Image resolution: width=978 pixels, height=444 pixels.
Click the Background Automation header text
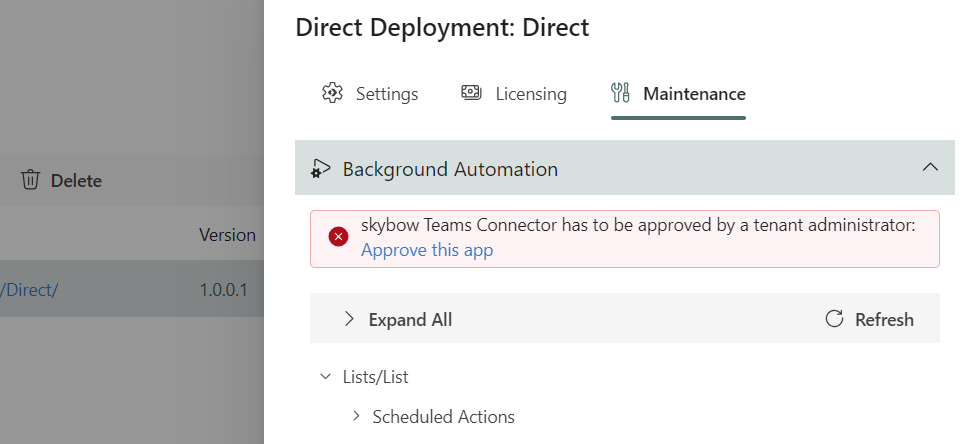(450, 169)
